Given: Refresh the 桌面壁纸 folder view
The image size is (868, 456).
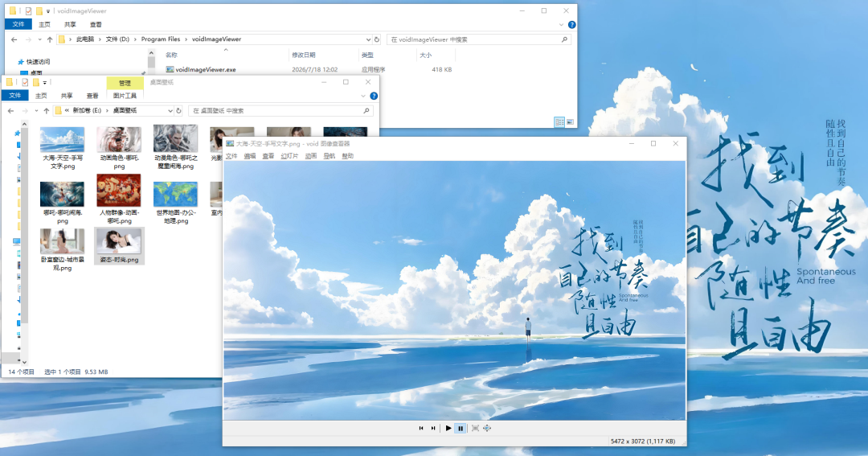Looking at the screenshot, I should (178, 111).
